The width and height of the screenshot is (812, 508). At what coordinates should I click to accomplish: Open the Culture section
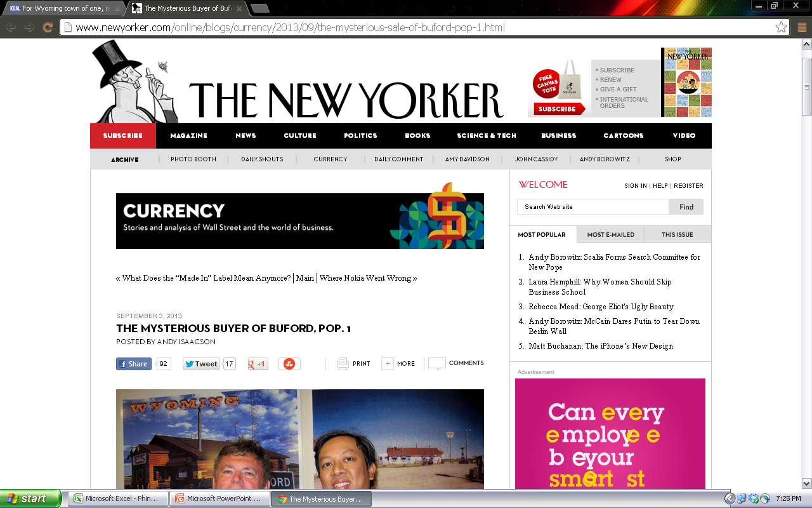300,136
